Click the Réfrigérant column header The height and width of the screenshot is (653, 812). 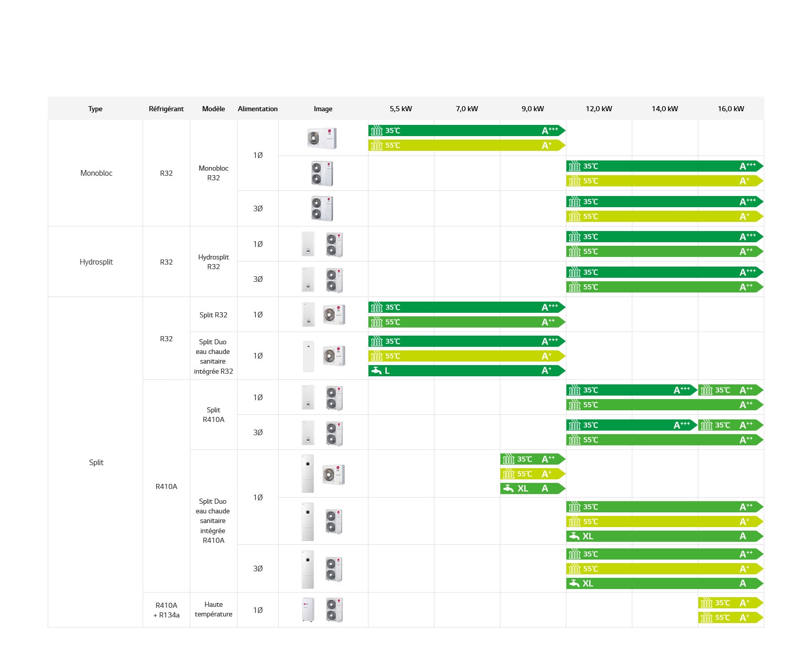(x=166, y=109)
